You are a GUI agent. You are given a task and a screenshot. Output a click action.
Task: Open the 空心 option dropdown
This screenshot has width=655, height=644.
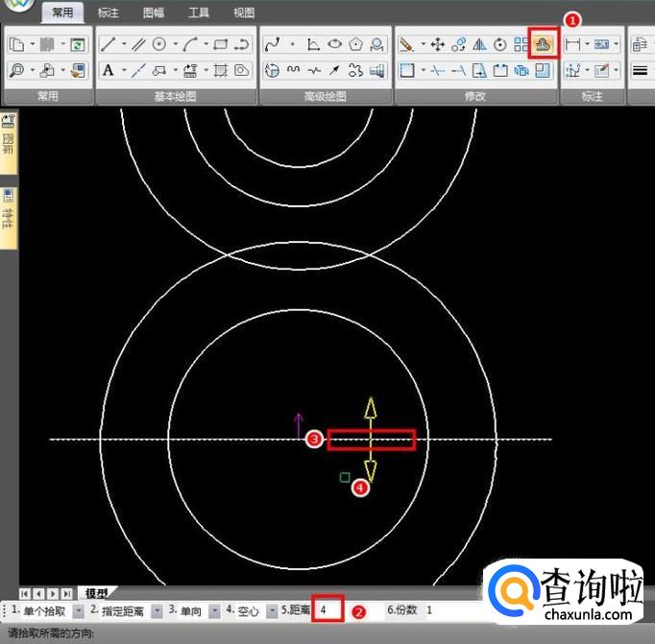pos(272,610)
